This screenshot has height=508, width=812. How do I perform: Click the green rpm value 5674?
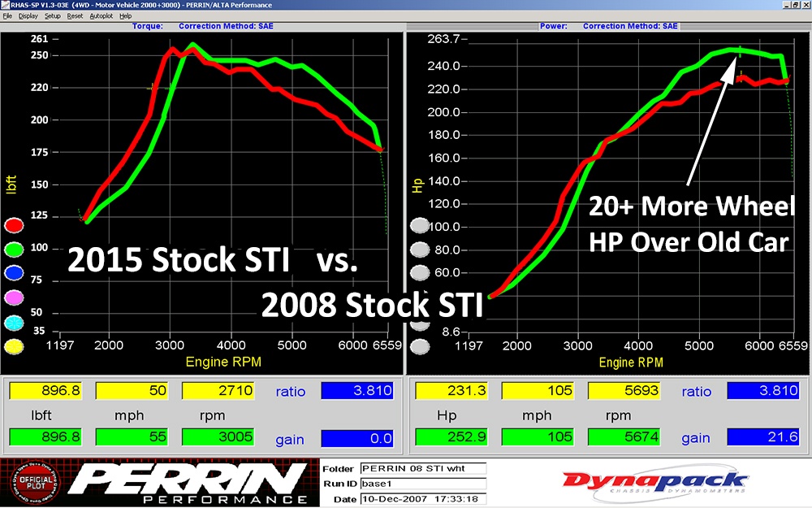pos(624,436)
